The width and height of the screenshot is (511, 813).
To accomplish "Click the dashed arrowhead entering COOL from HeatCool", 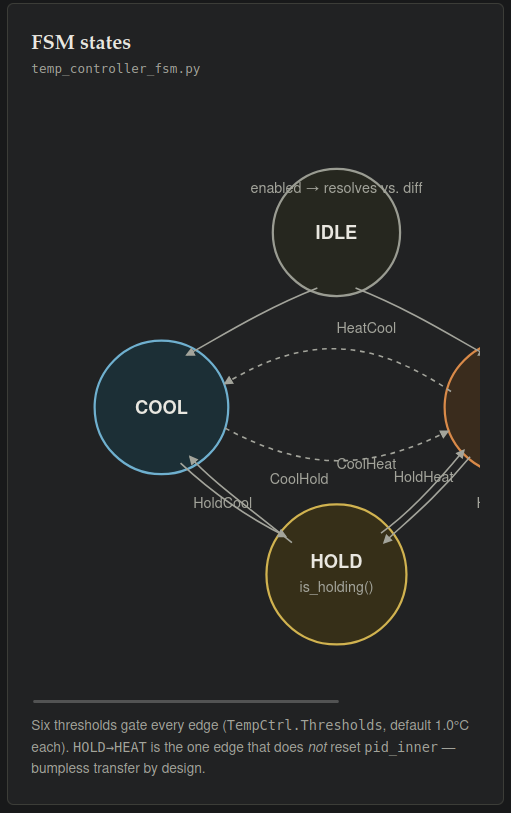I will [229, 380].
